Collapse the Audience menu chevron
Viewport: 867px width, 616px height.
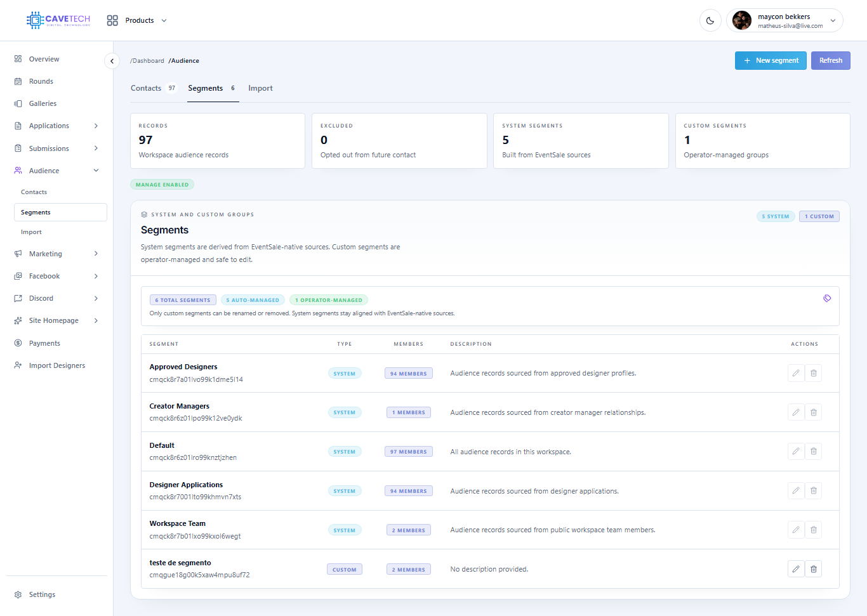coord(96,171)
